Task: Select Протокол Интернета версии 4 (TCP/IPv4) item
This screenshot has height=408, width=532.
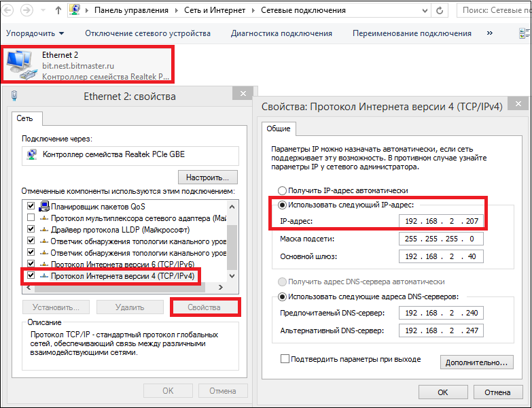Action: 122,276
